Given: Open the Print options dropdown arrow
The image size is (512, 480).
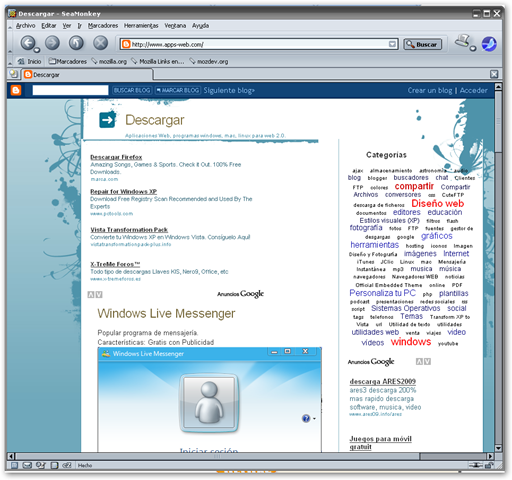Looking at the screenshot, I should pos(473,49).
